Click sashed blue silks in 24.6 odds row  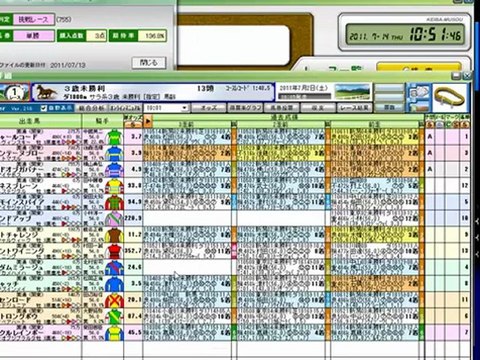tap(114, 268)
